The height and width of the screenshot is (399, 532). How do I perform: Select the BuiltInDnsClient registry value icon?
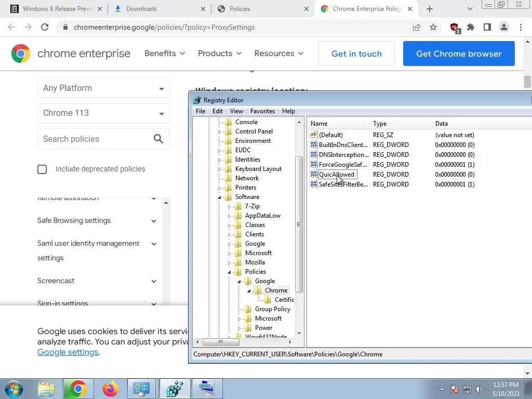point(314,145)
